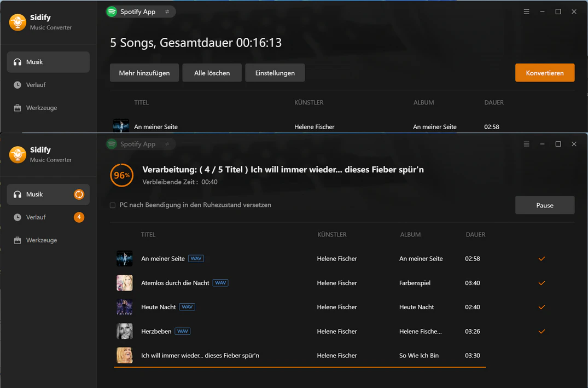
Task: Click the Herzbeben album cover
Action: 125,331
